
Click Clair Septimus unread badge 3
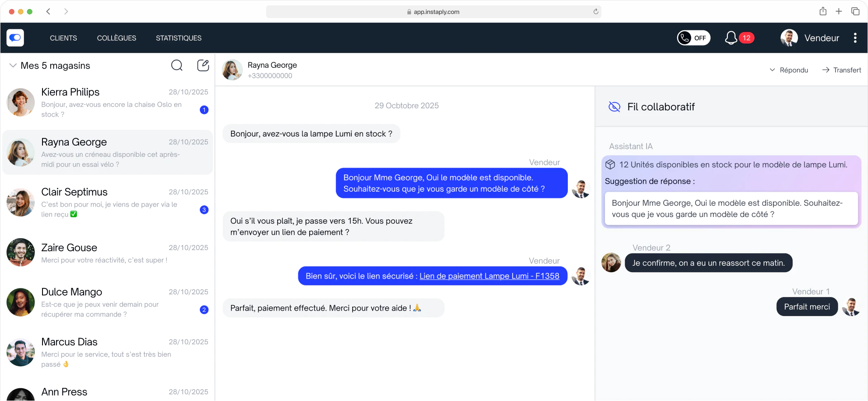[x=204, y=210]
